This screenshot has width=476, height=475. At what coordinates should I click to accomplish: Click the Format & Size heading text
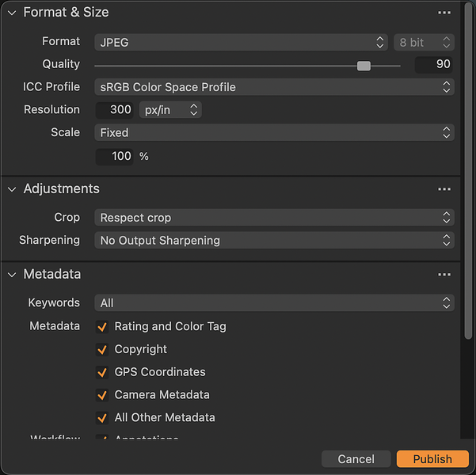66,13
